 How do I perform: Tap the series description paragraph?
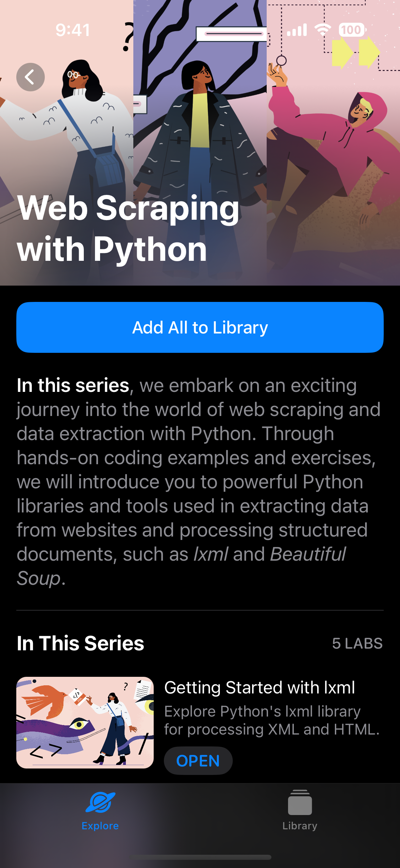[x=198, y=482]
